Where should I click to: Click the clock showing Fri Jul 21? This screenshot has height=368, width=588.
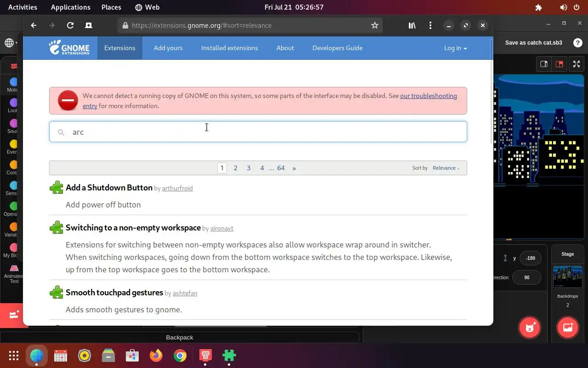click(294, 7)
